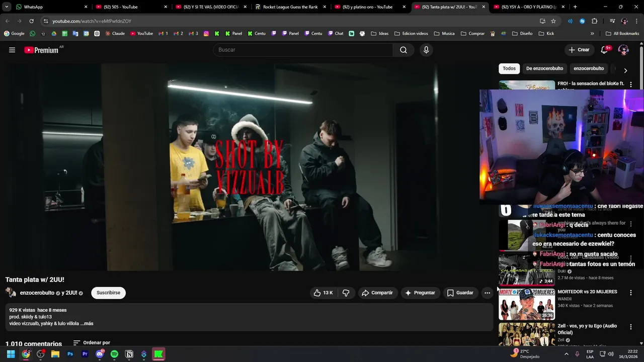Click the Buscar search field
The image size is (644, 362).
click(x=303, y=50)
